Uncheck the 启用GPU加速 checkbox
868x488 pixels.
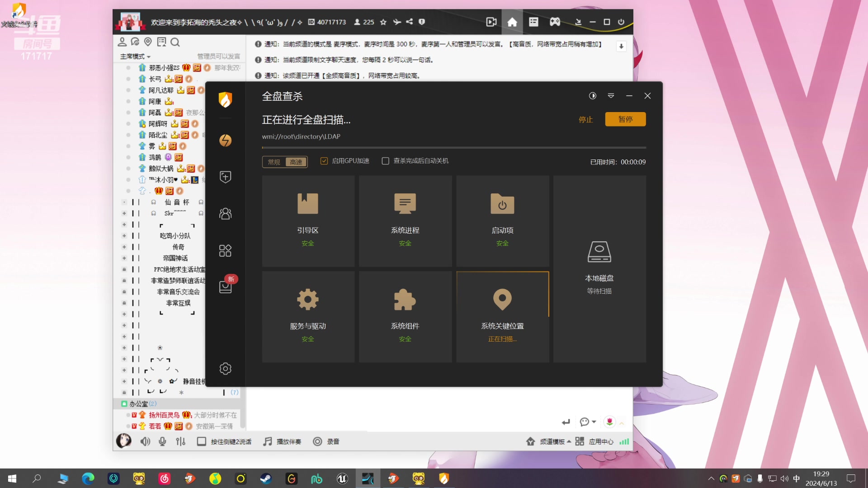pyautogui.click(x=324, y=160)
